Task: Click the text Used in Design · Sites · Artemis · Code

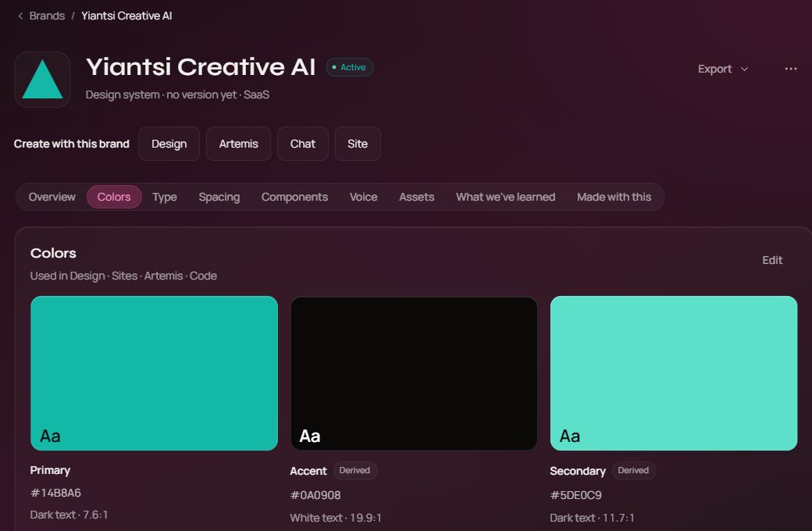Action: coord(123,276)
